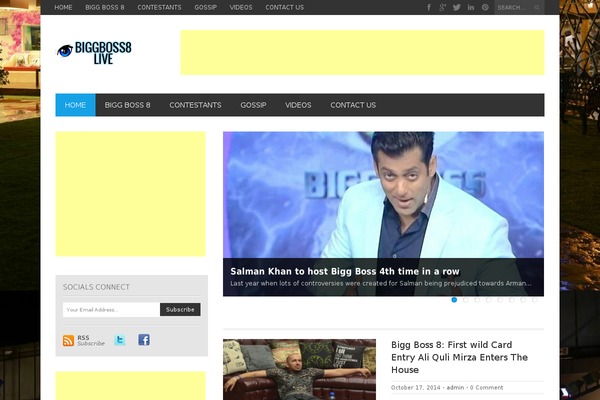The width and height of the screenshot is (600, 400).
Task: Click VIDEOS in the top dark bar
Action: (x=241, y=7)
